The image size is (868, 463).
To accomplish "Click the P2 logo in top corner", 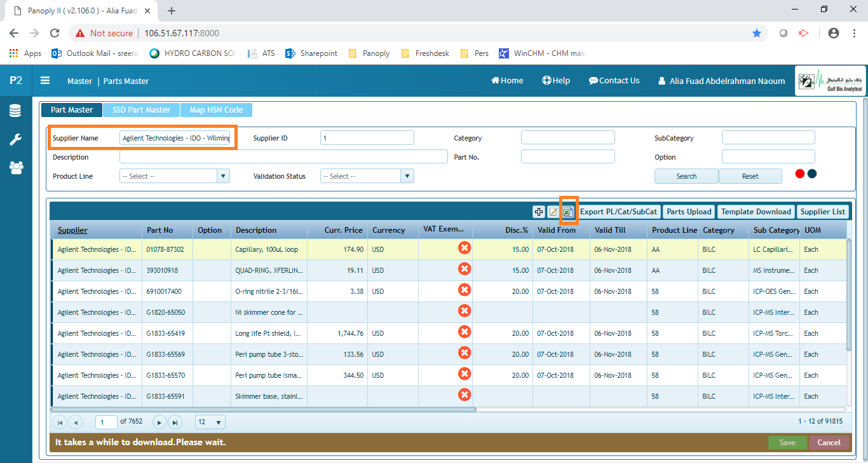I will (15, 81).
